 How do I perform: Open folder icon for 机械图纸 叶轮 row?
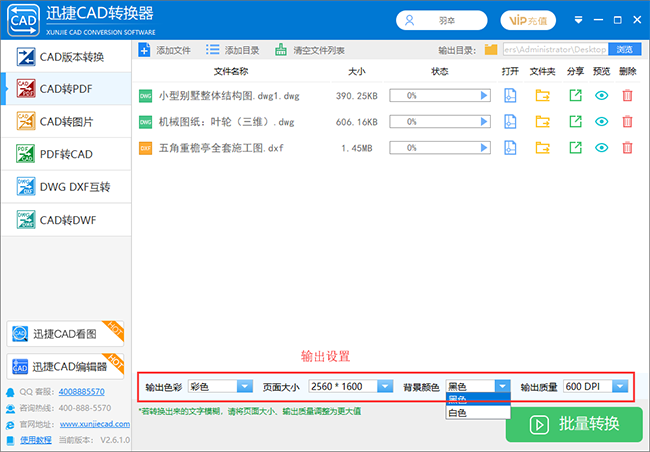pos(542,122)
